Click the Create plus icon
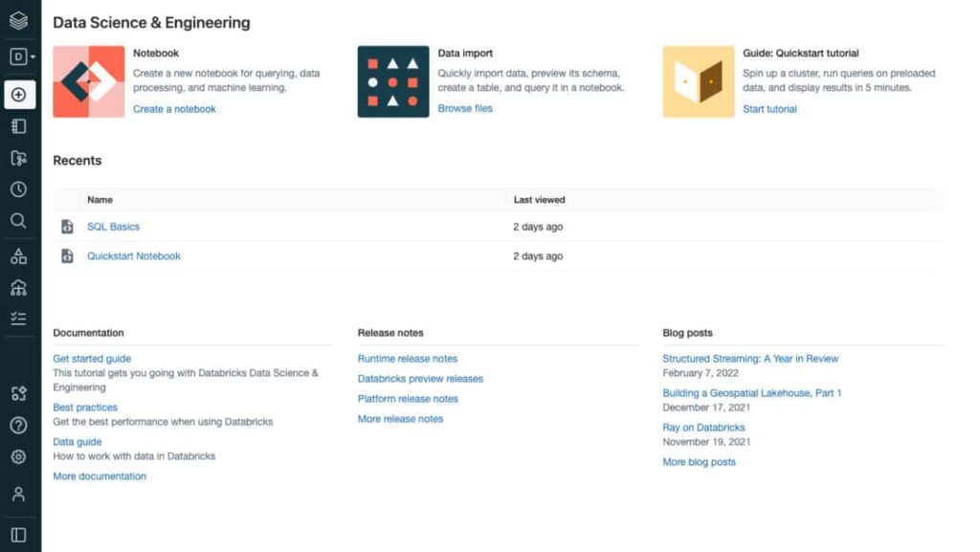The image size is (980, 552). coord(19,95)
